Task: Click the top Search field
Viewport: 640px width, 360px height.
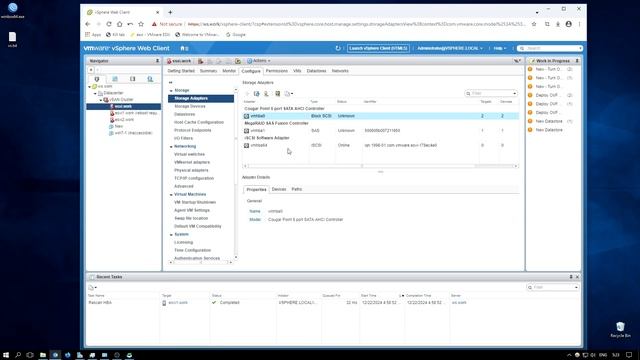Action: pyautogui.click(x=550, y=48)
